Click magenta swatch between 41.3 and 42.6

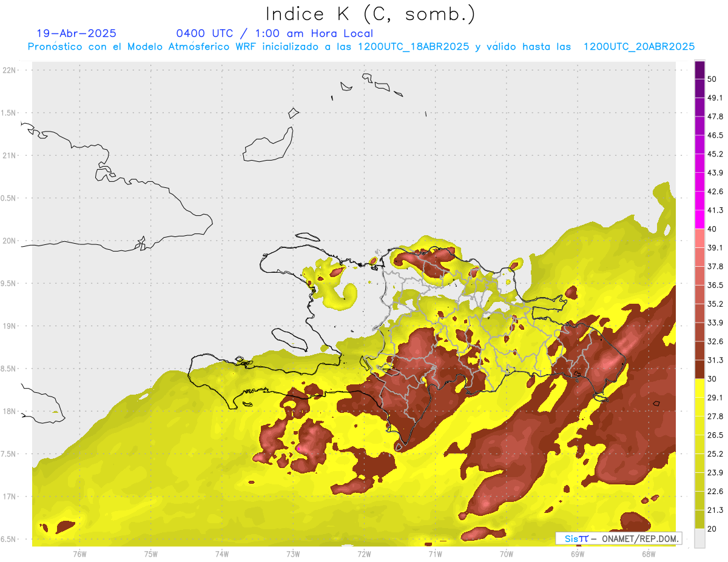(x=699, y=201)
